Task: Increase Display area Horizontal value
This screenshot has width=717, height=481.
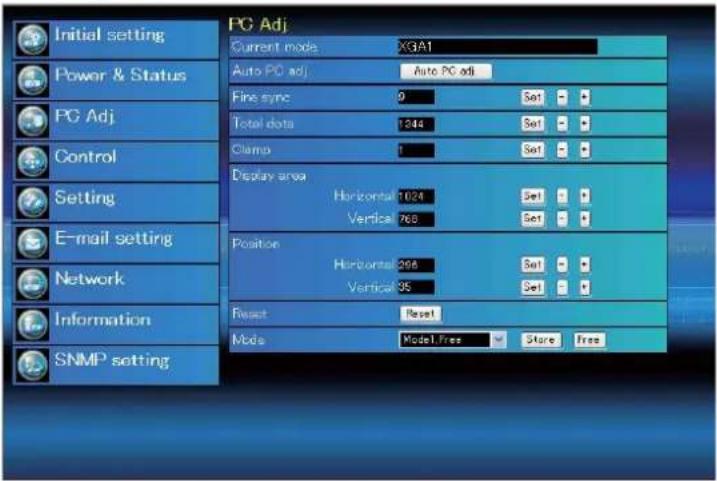Action: point(584,196)
